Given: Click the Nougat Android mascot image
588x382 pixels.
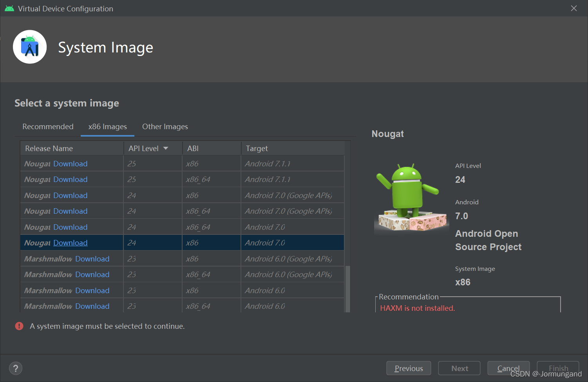Looking at the screenshot, I should click(x=411, y=198).
